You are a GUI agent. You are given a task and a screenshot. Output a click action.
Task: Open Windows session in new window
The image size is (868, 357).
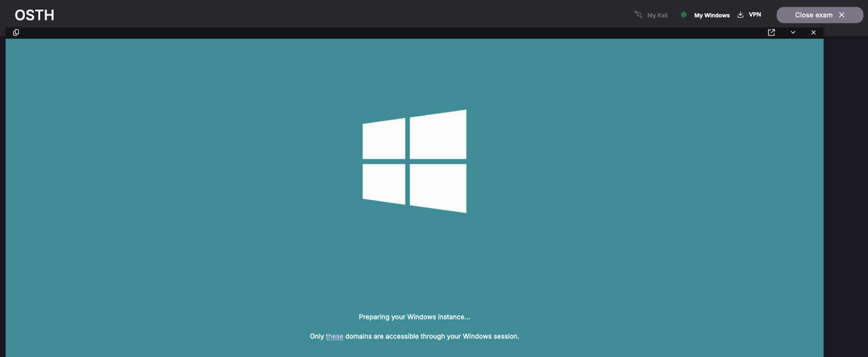point(771,33)
